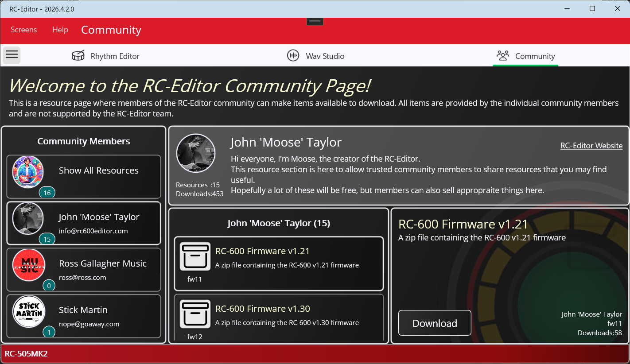Click the Rhythm Editor drum icon

[x=78, y=56]
